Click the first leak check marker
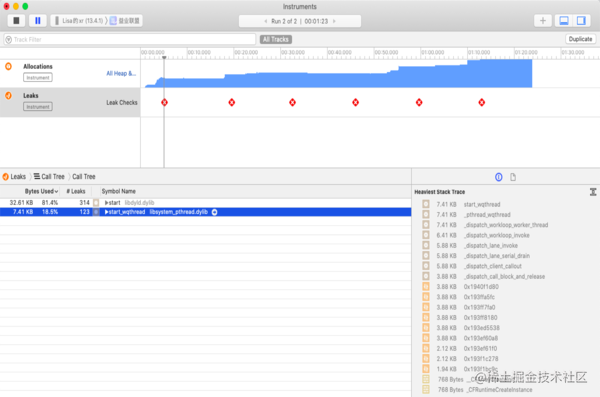The width and height of the screenshot is (600, 397). [x=164, y=102]
